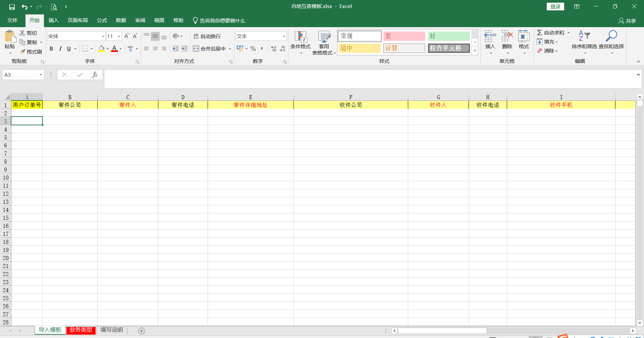Screen dimensions: 644x338
Task: Collapse the ribbon with the chevron
Action: pos(638,62)
